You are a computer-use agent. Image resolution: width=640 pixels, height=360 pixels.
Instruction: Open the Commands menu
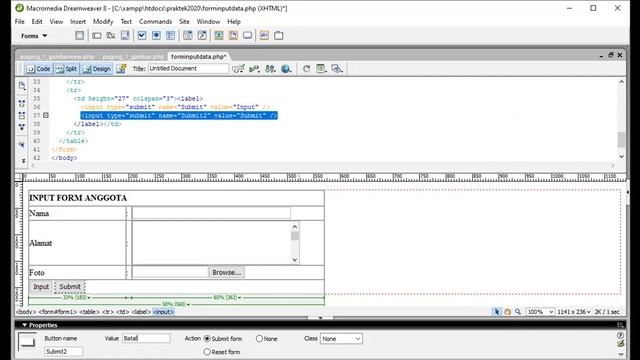click(x=155, y=22)
